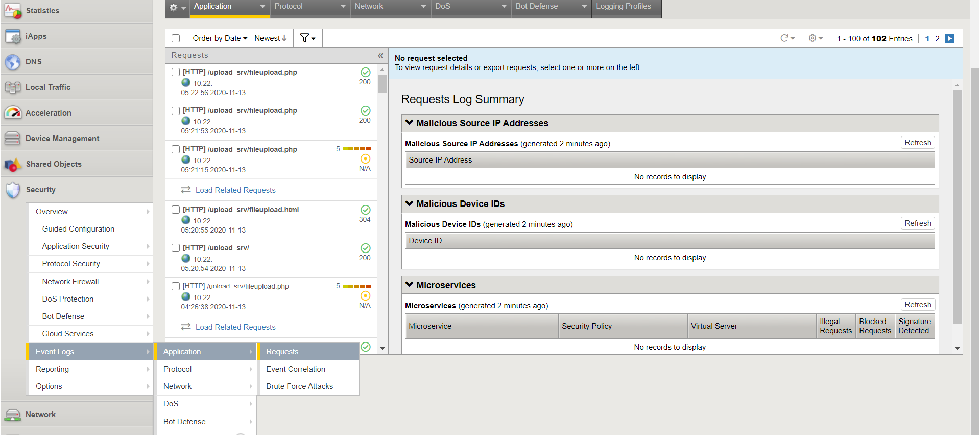The width and height of the screenshot is (980, 435).
Task: Click the Statistics chart icon
Action: click(12, 11)
